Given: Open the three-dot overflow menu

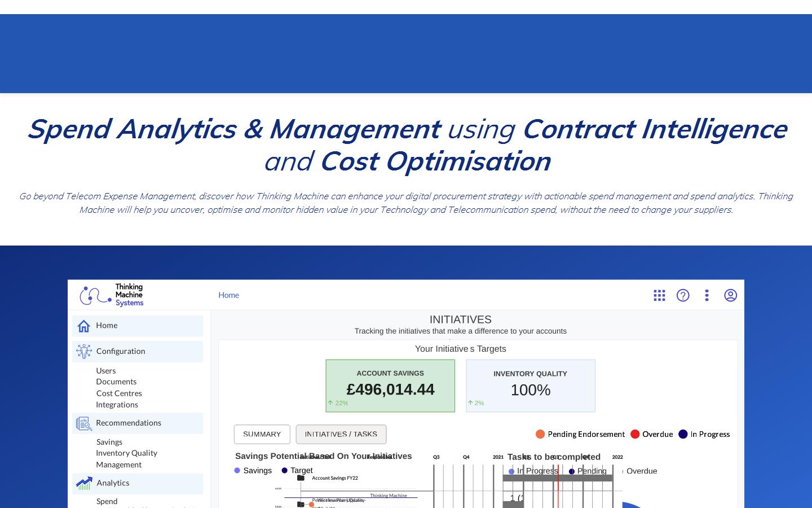Looking at the screenshot, I should click(707, 295).
